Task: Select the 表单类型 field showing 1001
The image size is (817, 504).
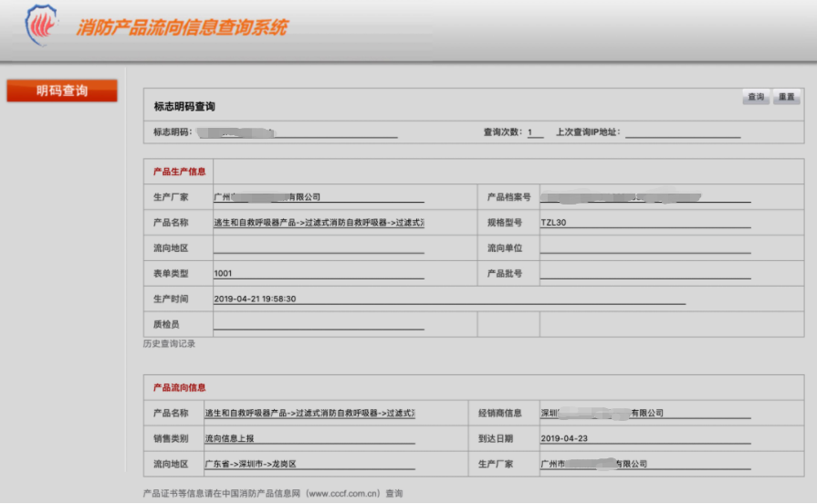Action: click(x=318, y=273)
